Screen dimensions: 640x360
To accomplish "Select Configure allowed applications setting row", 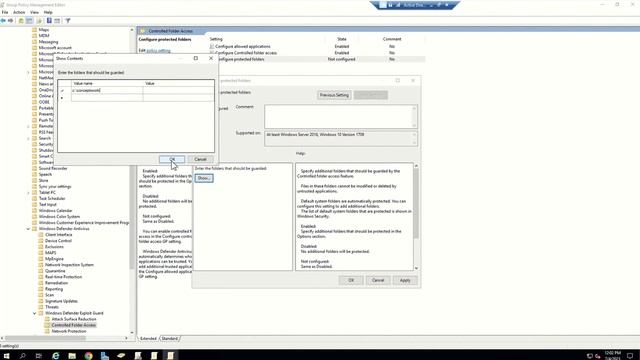I will pos(317,47).
